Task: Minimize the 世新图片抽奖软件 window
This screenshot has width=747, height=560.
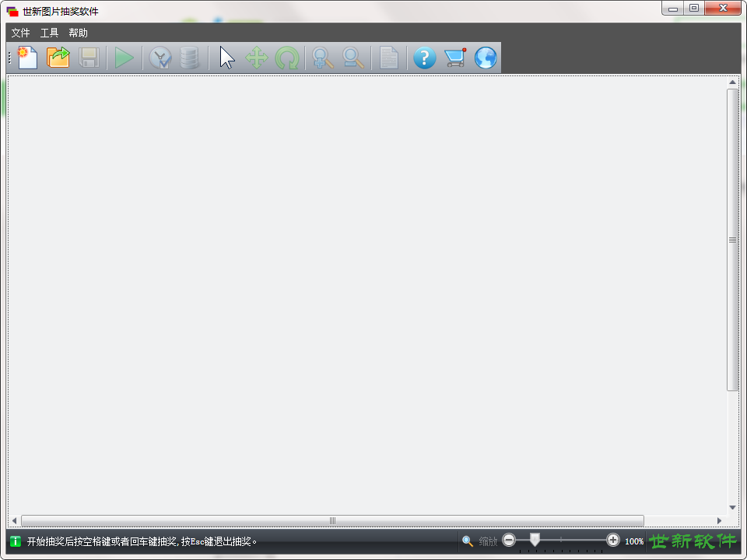Action: [x=672, y=8]
